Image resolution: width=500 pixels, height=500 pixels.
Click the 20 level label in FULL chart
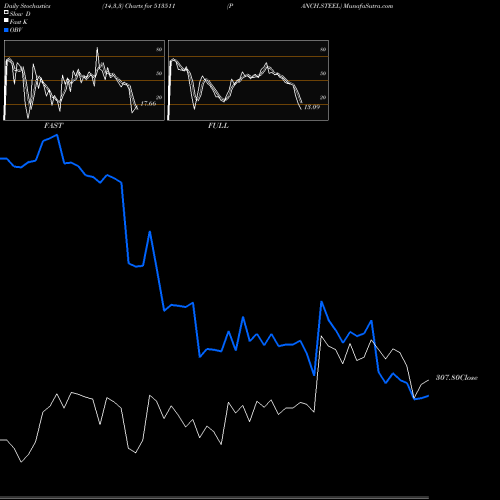[323, 97]
